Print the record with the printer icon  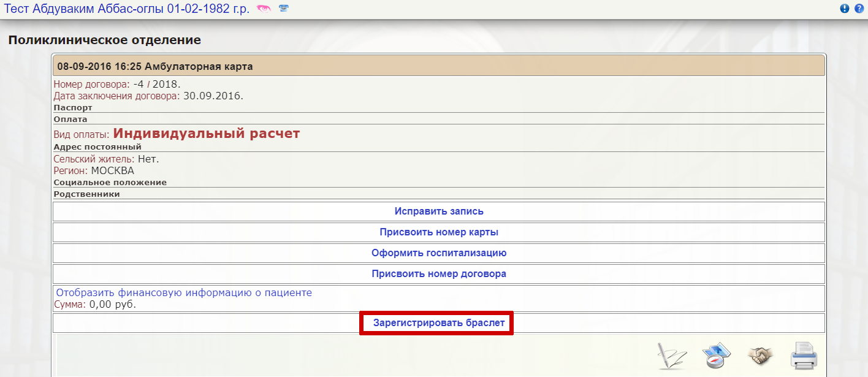804,356
